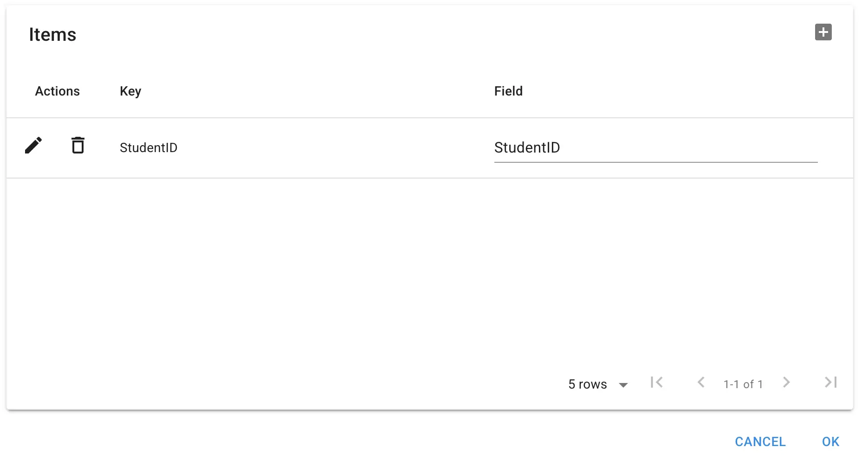Image resolution: width=868 pixels, height=460 pixels.
Task: Click the "1-1 of 1" pagination label
Action: pyautogui.click(x=743, y=384)
